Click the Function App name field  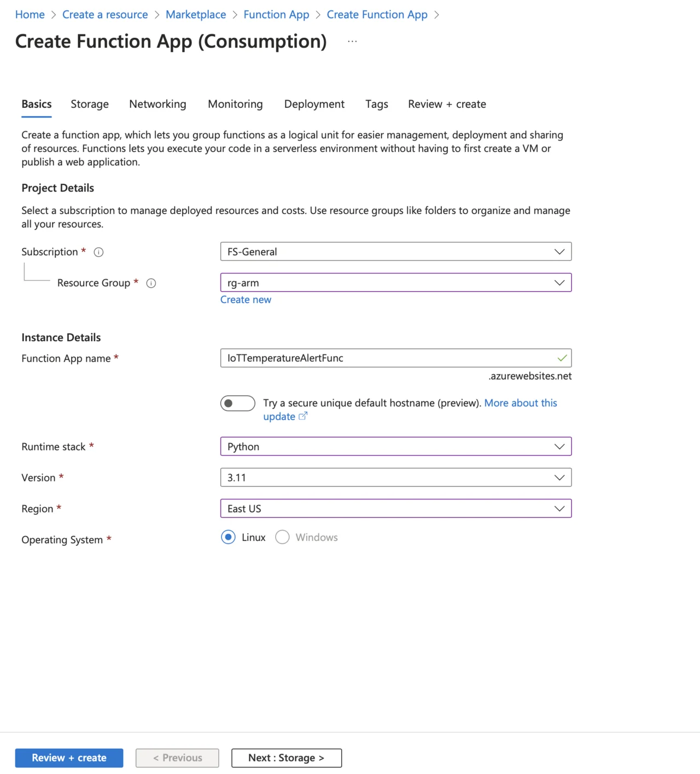point(388,358)
